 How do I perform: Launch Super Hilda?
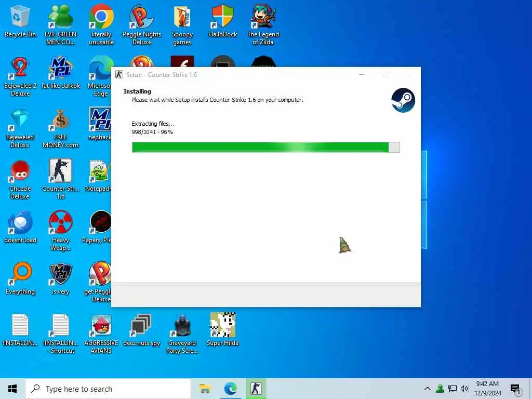pyautogui.click(x=222, y=329)
